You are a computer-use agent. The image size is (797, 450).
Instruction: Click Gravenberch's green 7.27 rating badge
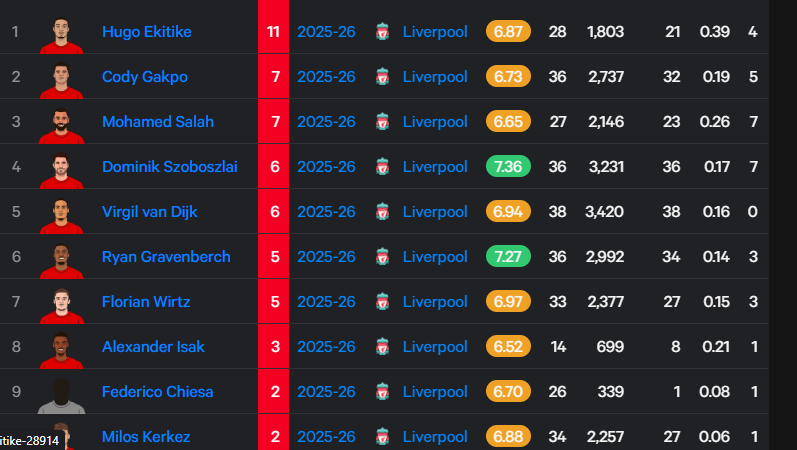pyautogui.click(x=508, y=257)
